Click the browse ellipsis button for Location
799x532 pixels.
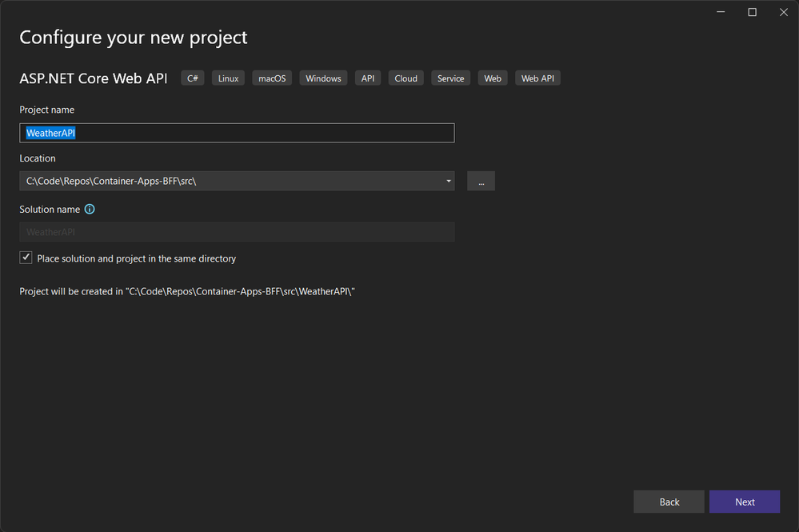tap(481, 181)
